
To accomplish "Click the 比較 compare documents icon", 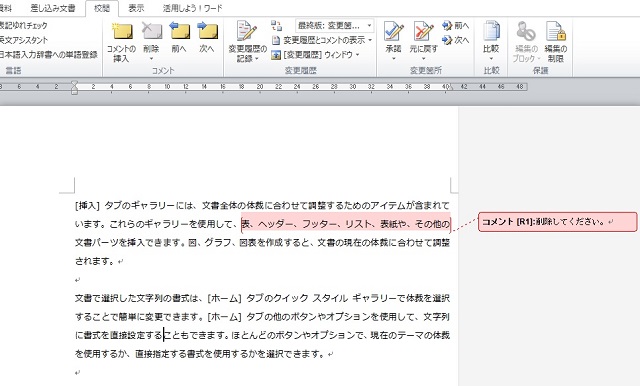I will (x=491, y=32).
